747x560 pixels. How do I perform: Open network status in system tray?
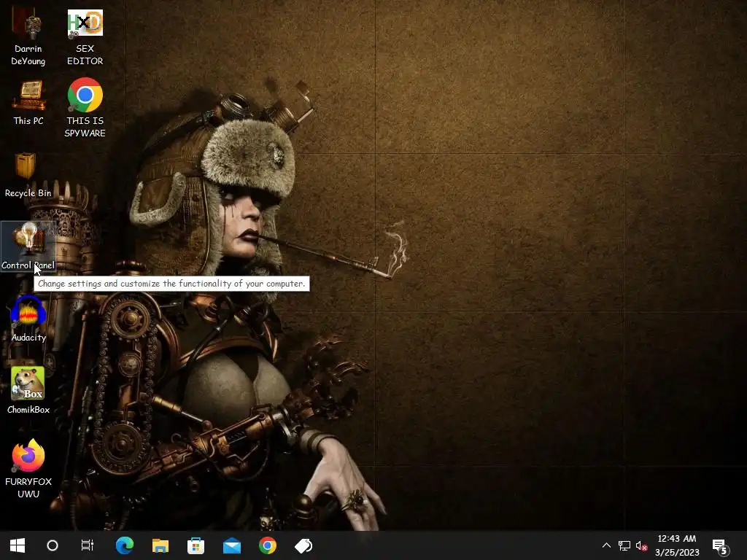[624, 545]
